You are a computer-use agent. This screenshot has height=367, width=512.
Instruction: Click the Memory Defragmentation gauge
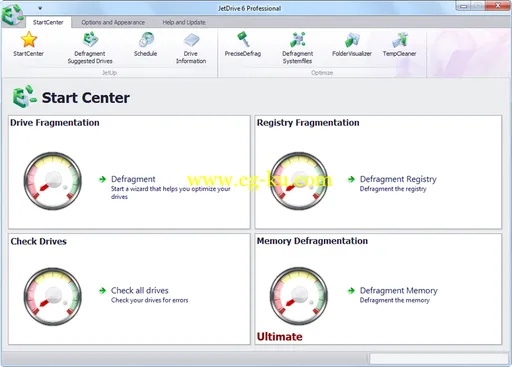point(299,296)
